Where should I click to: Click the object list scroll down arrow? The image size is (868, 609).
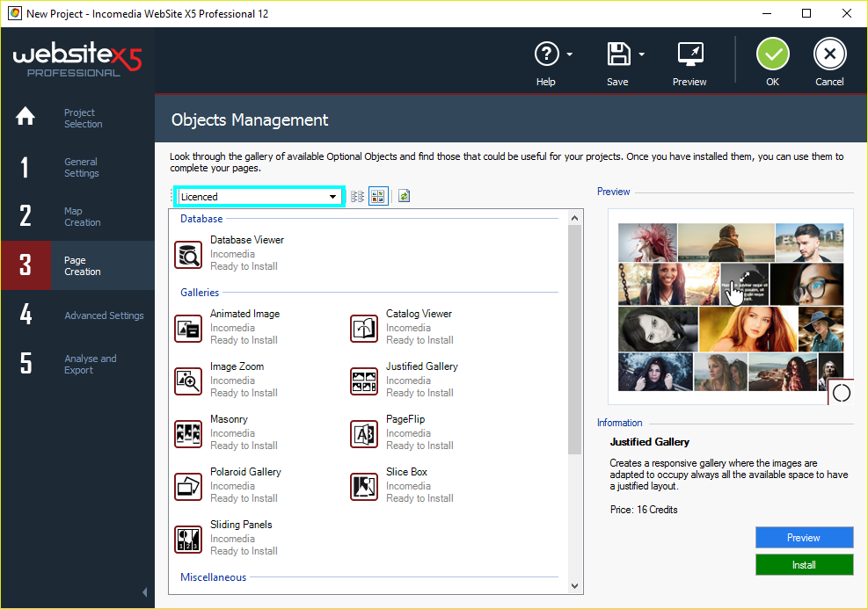(x=574, y=586)
